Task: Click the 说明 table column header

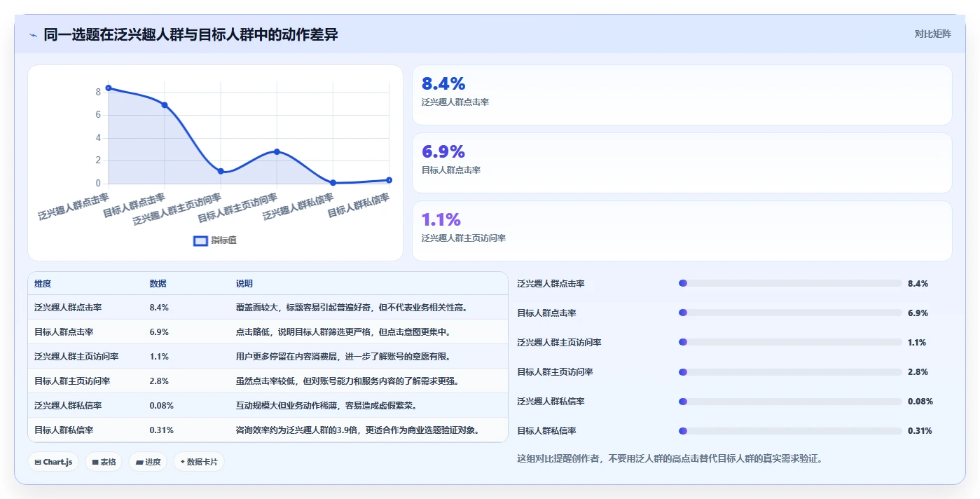Action: pyautogui.click(x=244, y=284)
